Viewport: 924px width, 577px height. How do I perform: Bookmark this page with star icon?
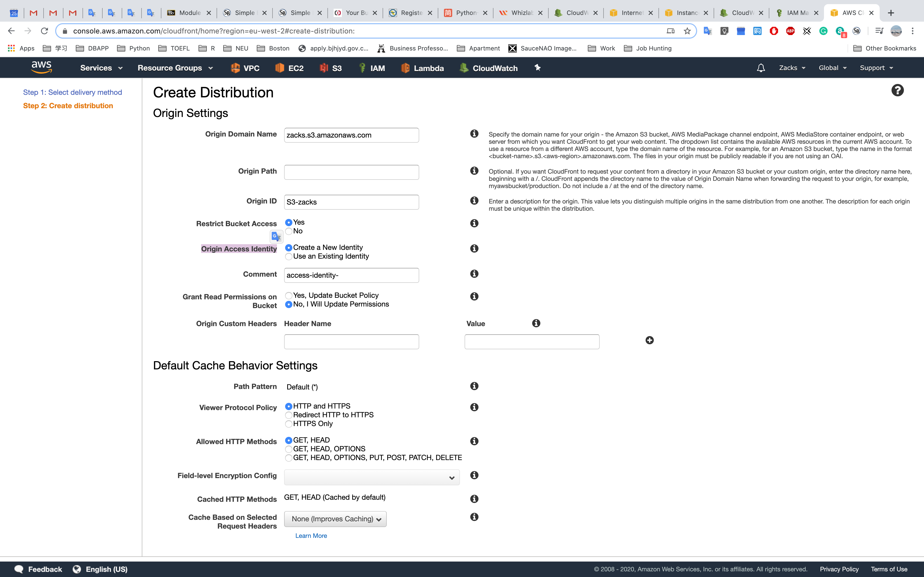click(687, 31)
